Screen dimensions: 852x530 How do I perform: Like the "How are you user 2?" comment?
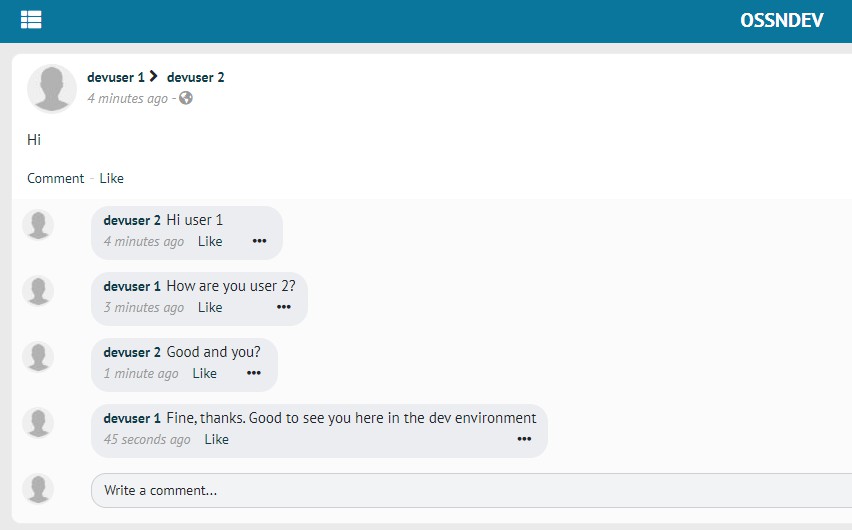(210, 307)
